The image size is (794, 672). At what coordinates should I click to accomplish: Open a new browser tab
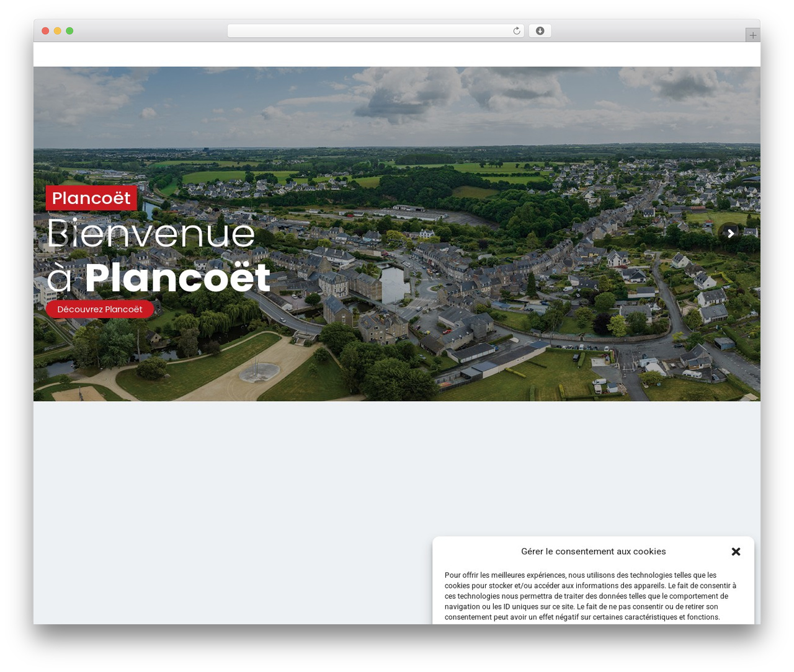point(752,35)
